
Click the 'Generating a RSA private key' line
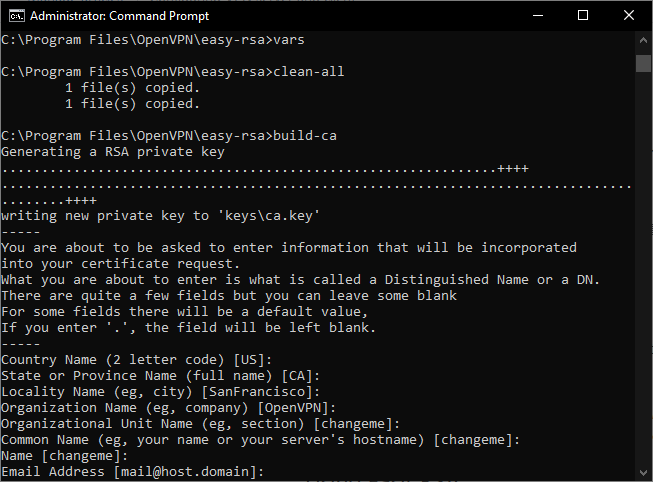(112, 152)
